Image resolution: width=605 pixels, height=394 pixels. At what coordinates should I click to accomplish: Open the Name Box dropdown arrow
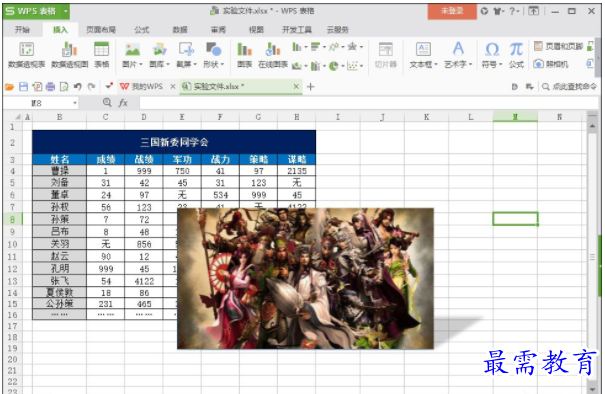(x=75, y=103)
